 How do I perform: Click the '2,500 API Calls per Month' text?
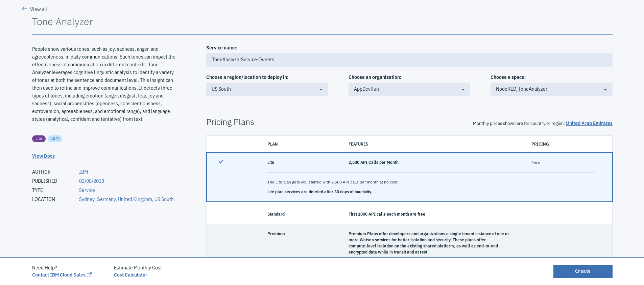tap(374, 162)
